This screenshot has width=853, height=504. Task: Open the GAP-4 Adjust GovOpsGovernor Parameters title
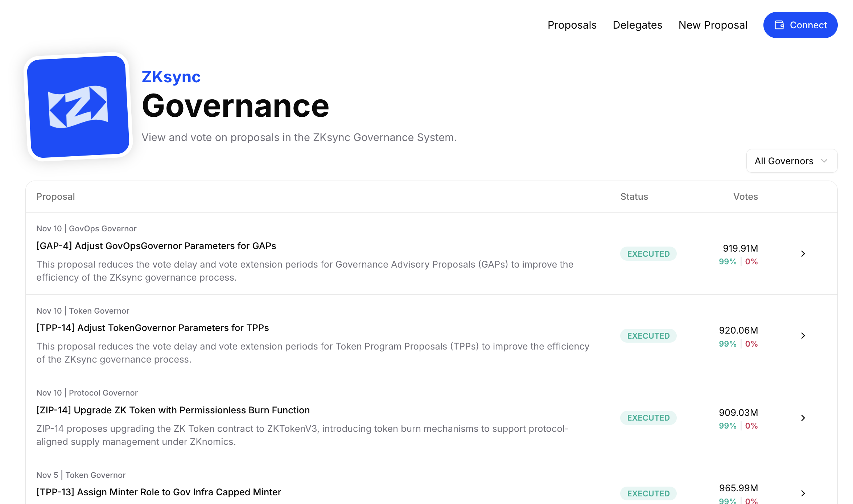pyautogui.click(x=156, y=246)
